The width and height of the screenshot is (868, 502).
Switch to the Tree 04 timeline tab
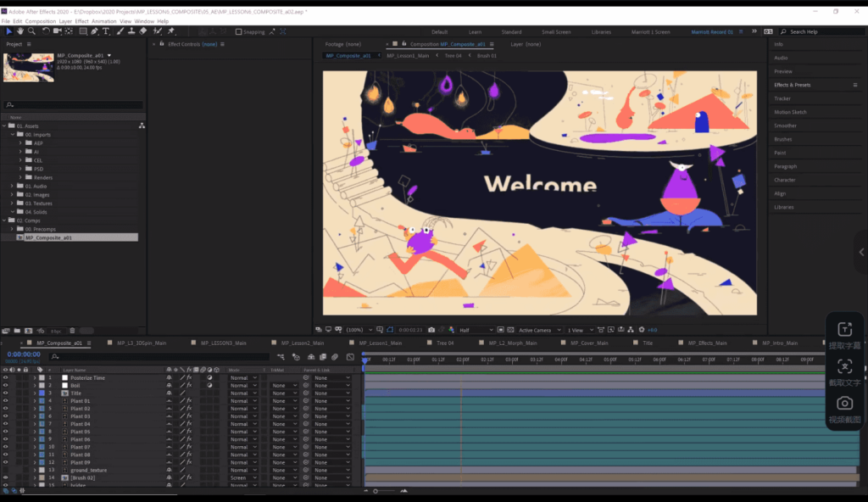(x=445, y=343)
